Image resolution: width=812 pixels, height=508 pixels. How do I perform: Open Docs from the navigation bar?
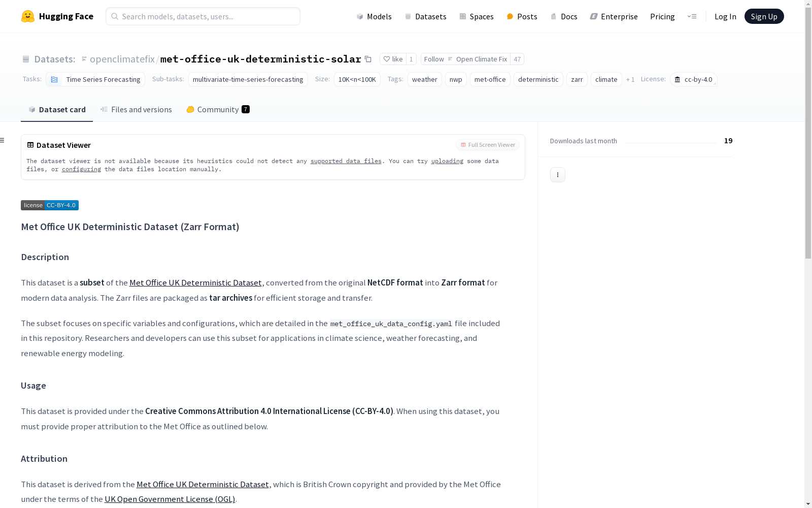coord(563,16)
